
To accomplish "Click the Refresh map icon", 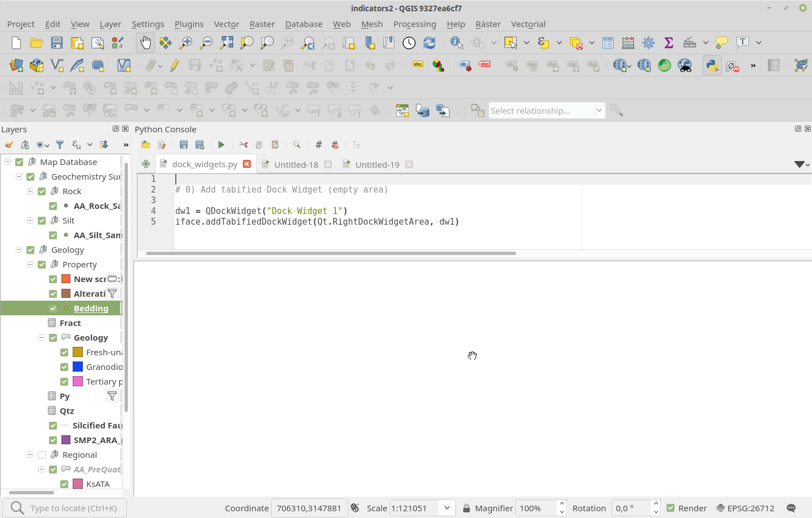I will click(x=429, y=43).
